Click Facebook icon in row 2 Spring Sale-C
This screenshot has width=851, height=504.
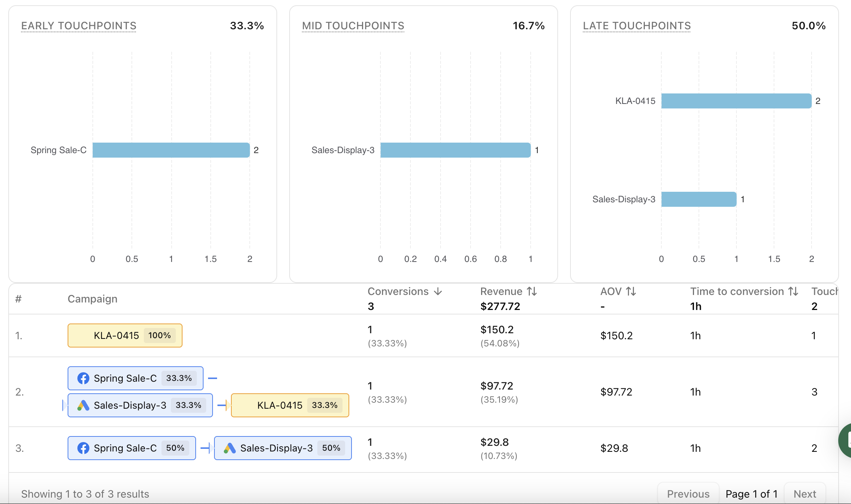83,378
